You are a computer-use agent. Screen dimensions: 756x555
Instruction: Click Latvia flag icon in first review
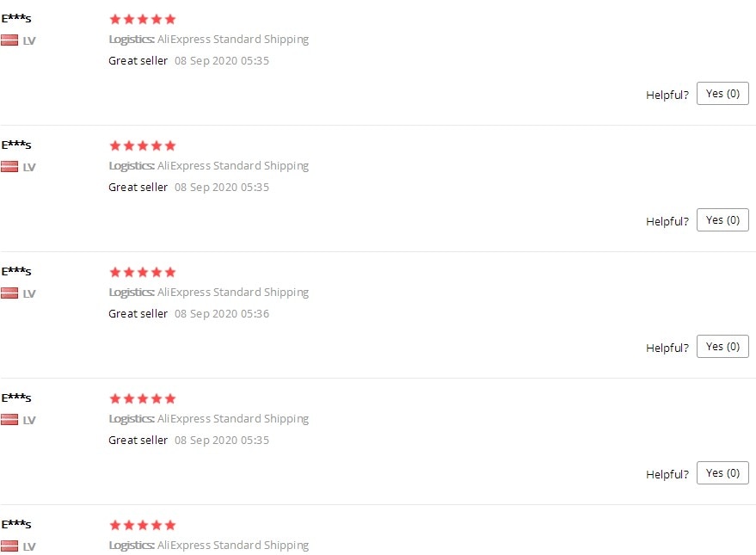click(9, 40)
